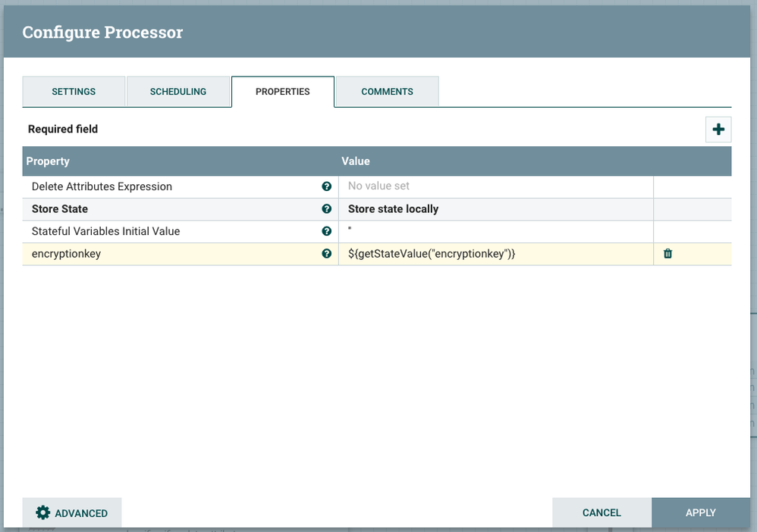Viewport: 757px width, 532px height.
Task: Select the encryptionkey property name
Action: pyautogui.click(x=67, y=254)
